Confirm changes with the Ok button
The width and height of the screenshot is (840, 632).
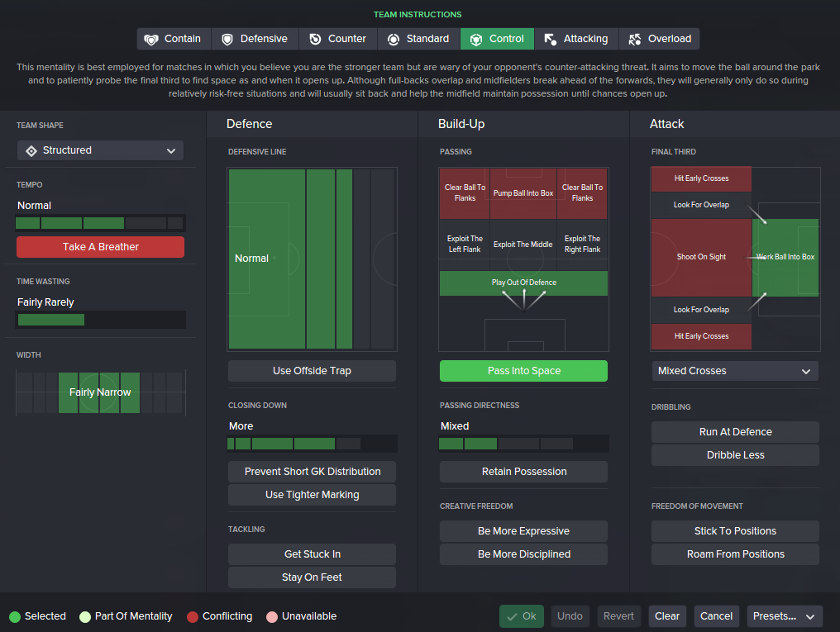[521, 616]
